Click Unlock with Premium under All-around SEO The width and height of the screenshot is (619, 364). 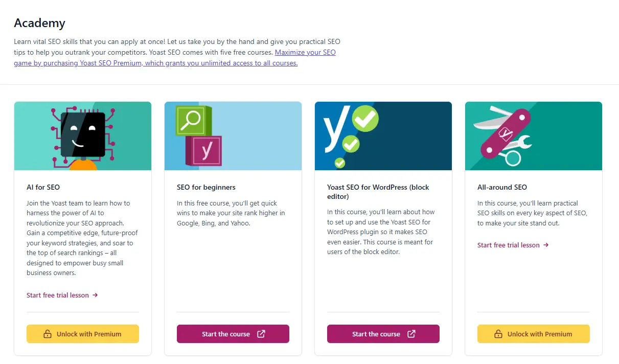coord(533,333)
